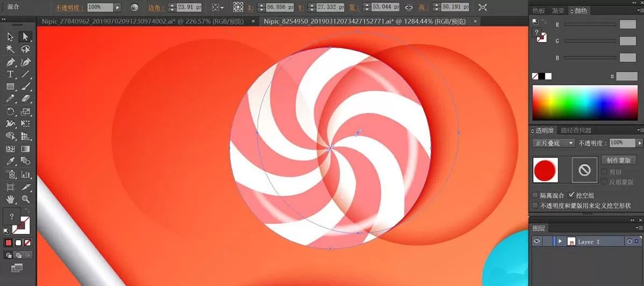Click the 边角 corner radius stepper

coord(172,8)
